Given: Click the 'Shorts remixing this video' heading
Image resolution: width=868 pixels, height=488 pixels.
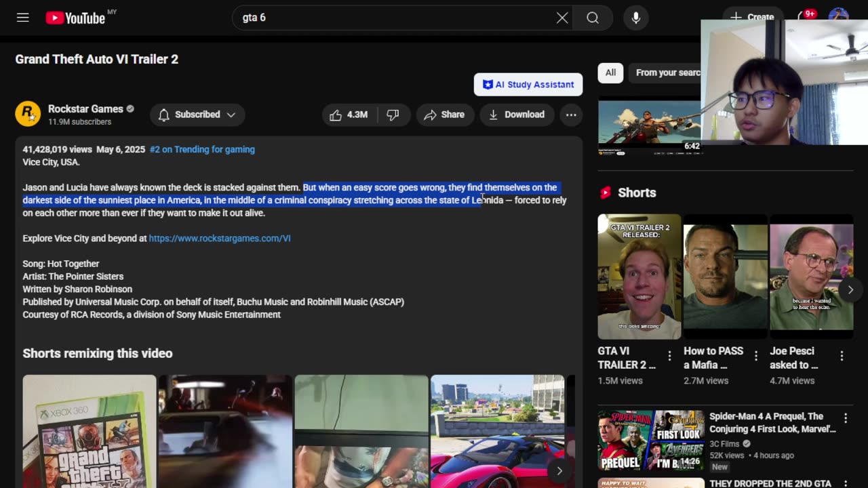Looking at the screenshot, I should [98, 353].
